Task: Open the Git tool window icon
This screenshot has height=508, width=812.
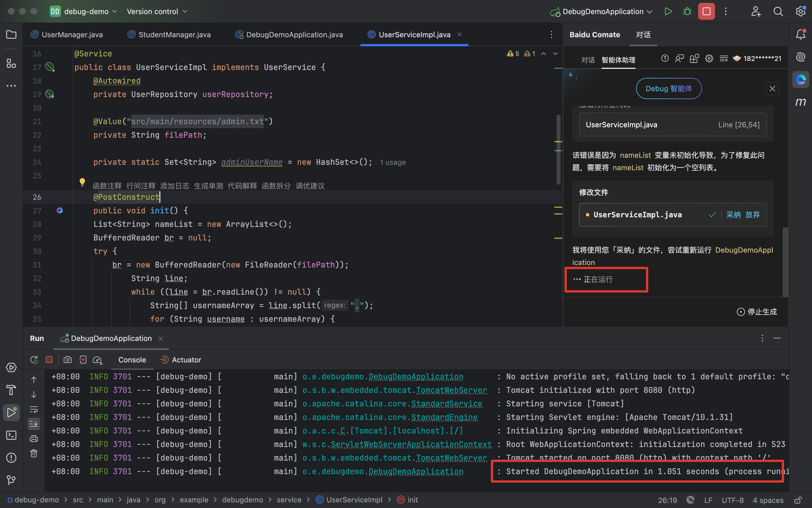Action: coord(11,480)
